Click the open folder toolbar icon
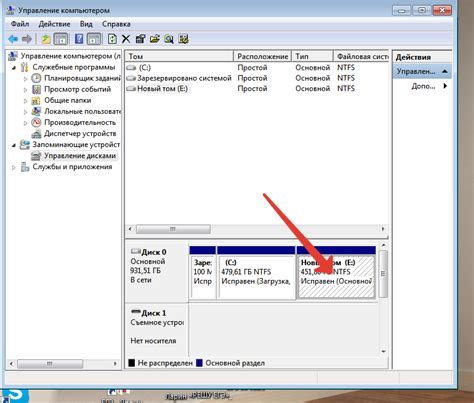Viewport: 474px width, 403px height. pos(155,39)
